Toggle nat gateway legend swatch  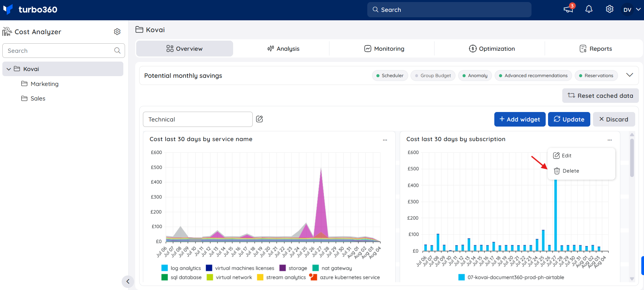click(x=316, y=268)
